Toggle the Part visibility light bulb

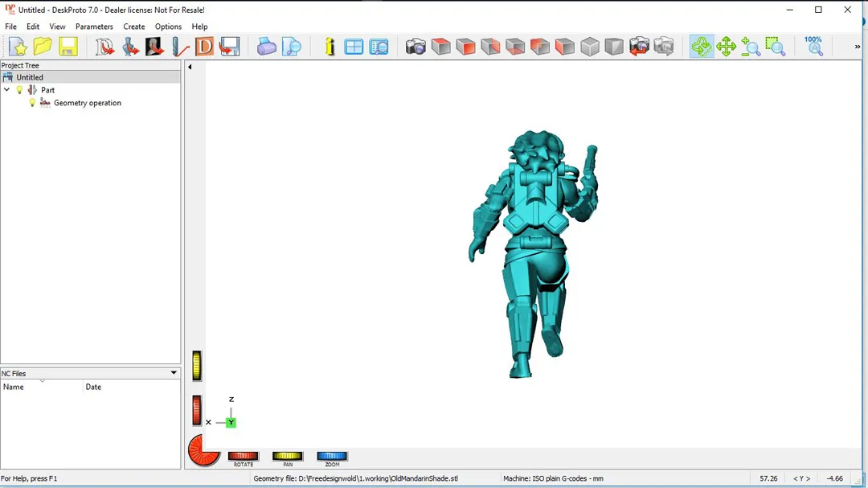pyautogui.click(x=20, y=90)
